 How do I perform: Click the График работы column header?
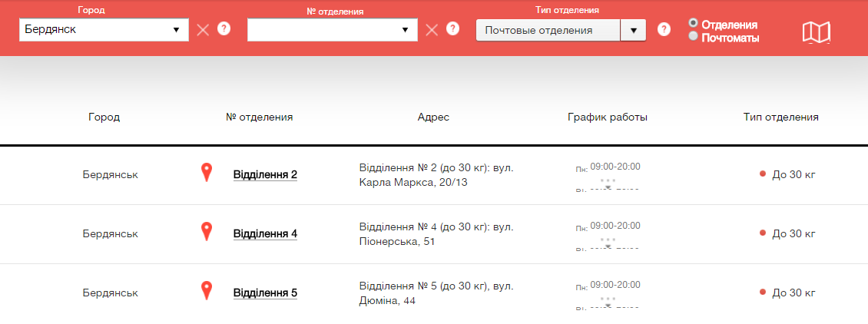(x=607, y=117)
